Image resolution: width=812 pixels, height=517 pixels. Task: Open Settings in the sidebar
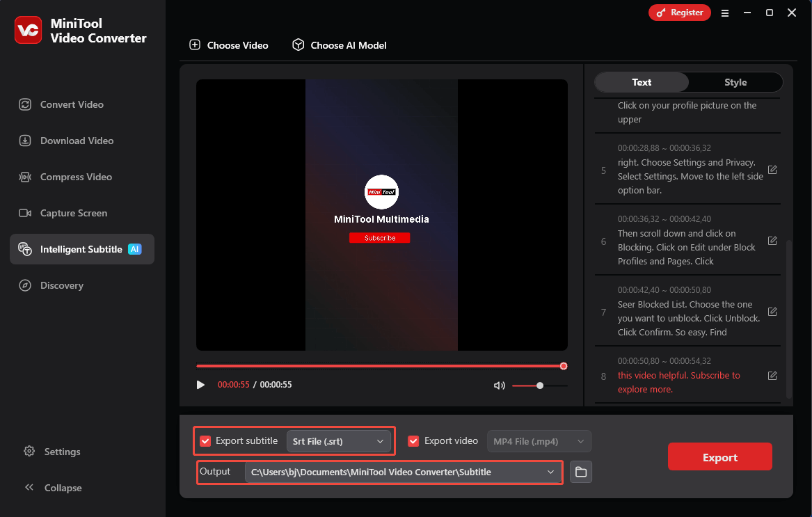click(x=52, y=452)
